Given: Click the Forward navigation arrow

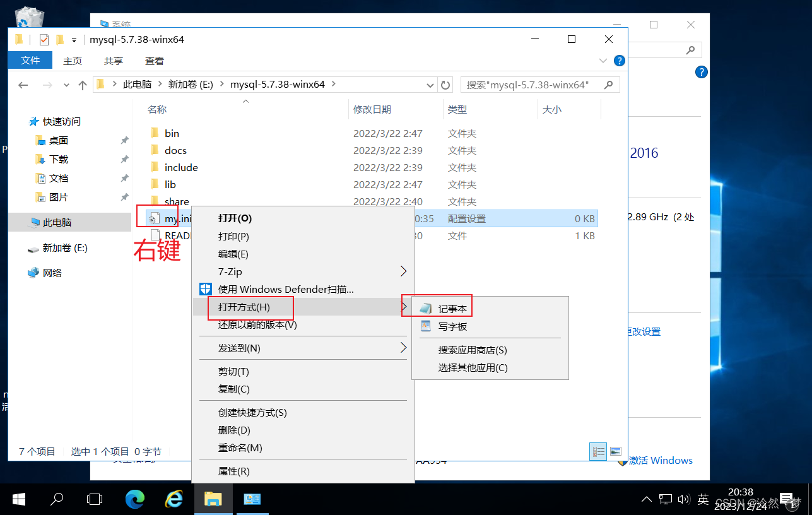Looking at the screenshot, I should [47, 85].
